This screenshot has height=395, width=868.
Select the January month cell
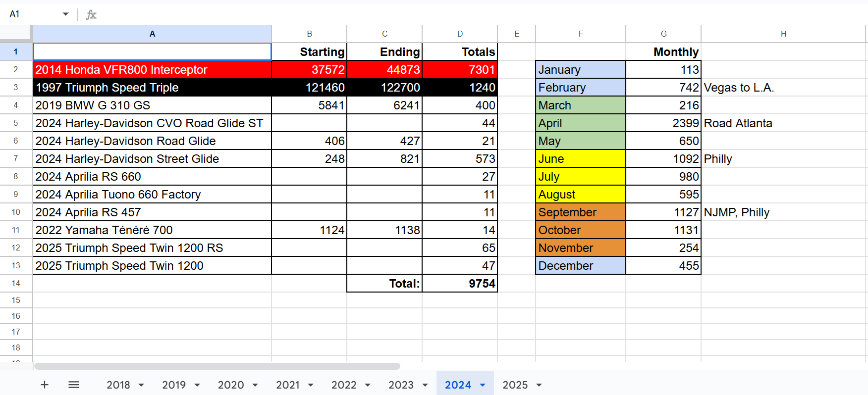point(581,70)
